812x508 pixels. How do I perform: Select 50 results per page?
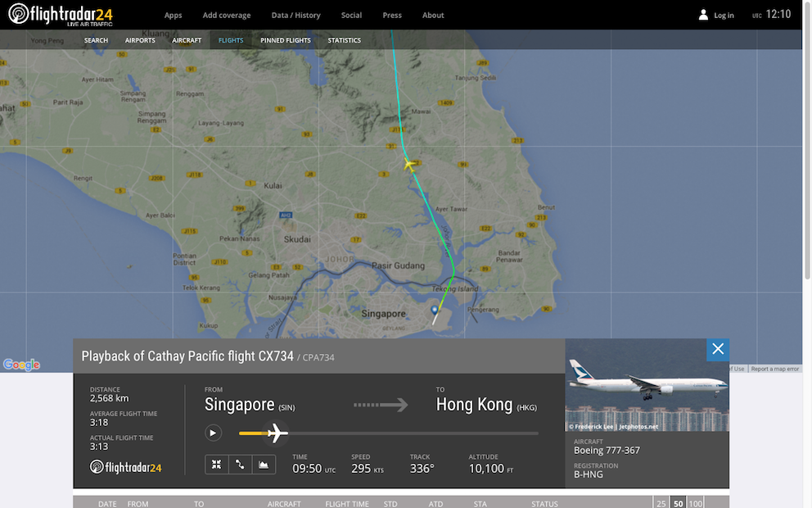(x=678, y=503)
